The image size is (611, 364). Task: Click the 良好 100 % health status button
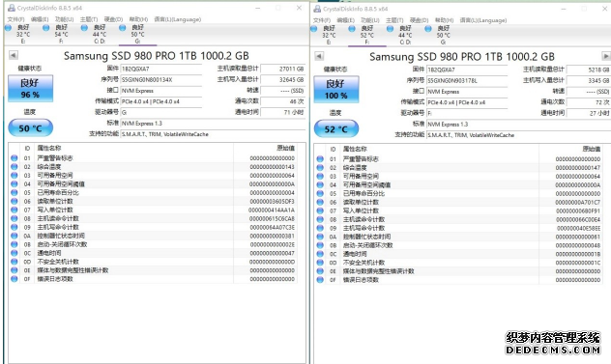pyautogui.click(x=336, y=89)
